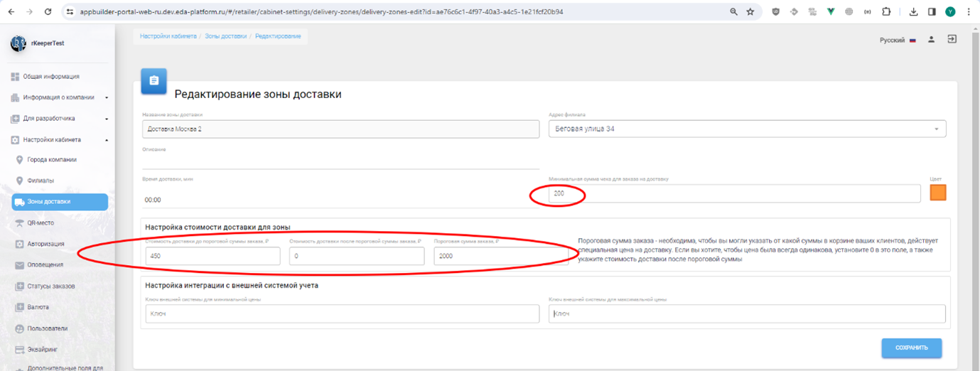Click the browser zoom magnifier icon
980x371 pixels.
coord(733,12)
